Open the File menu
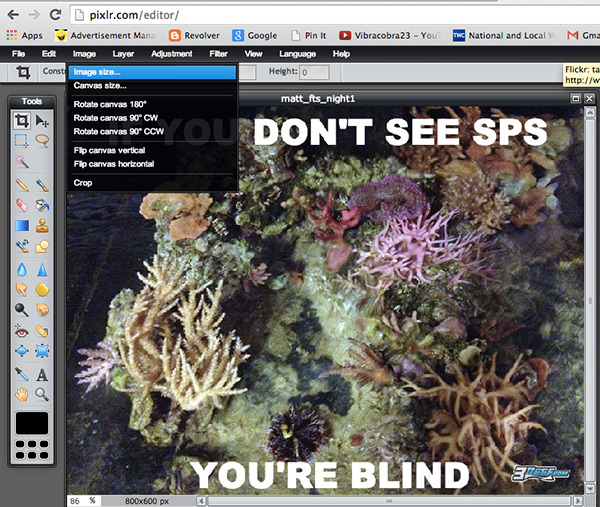 [x=18, y=54]
